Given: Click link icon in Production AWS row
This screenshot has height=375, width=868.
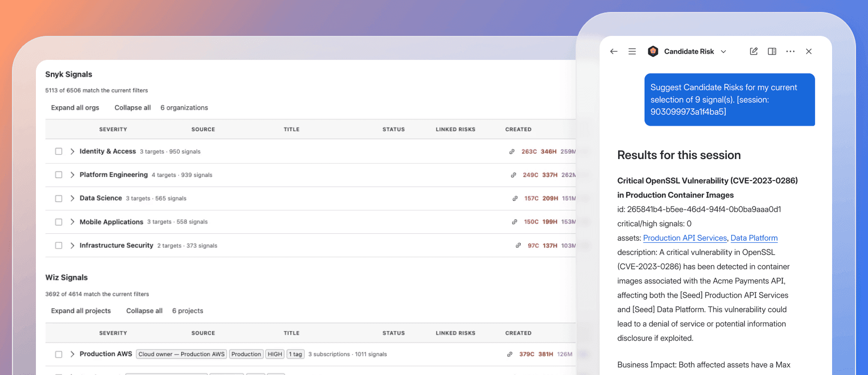Looking at the screenshot, I should (x=509, y=354).
